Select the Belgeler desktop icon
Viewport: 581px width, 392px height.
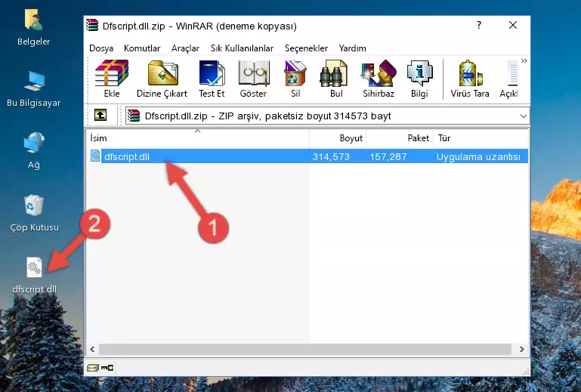pos(33,28)
